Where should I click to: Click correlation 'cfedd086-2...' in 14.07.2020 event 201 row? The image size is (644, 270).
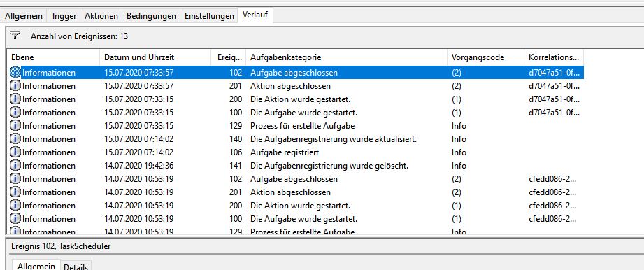pyautogui.click(x=552, y=192)
